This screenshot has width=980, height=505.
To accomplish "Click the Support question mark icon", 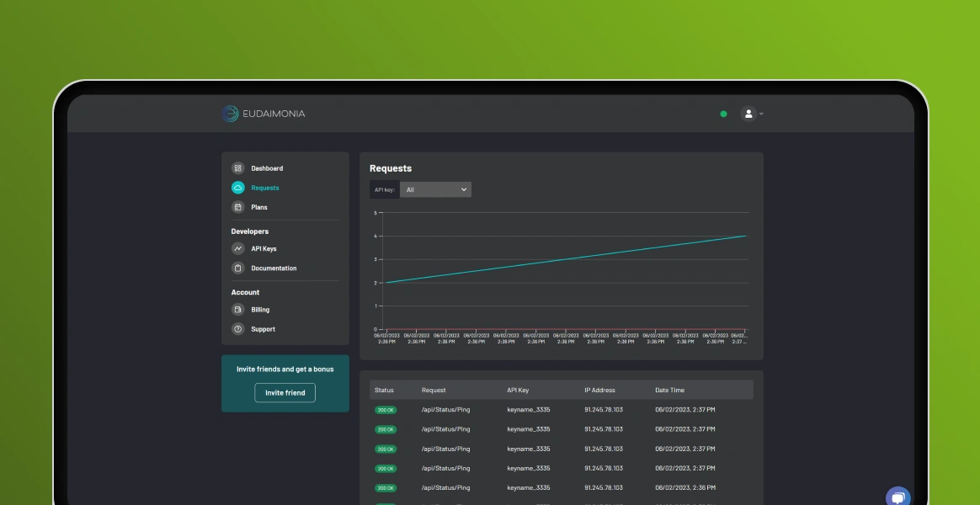I will (x=237, y=329).
